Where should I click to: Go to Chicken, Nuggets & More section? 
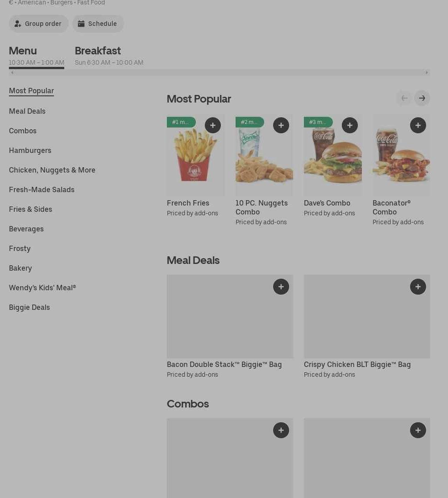[52, 170]
